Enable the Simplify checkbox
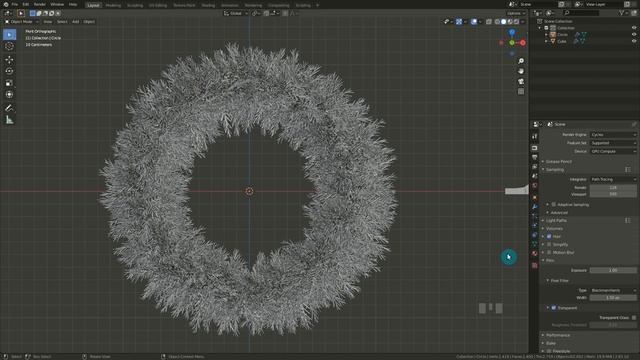This screenshot has width=640, height=360. coord(549,244)
